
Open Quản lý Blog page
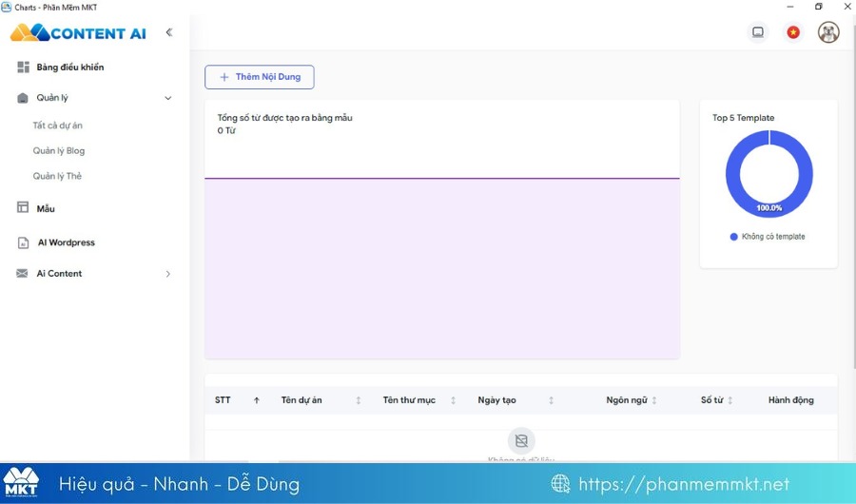(x=58, y=150)
